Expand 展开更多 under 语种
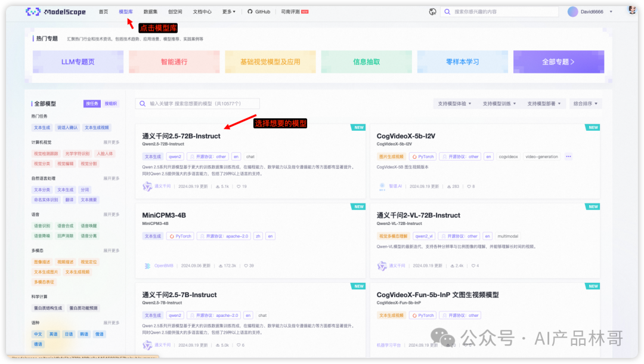 click(x=112, y=323)
